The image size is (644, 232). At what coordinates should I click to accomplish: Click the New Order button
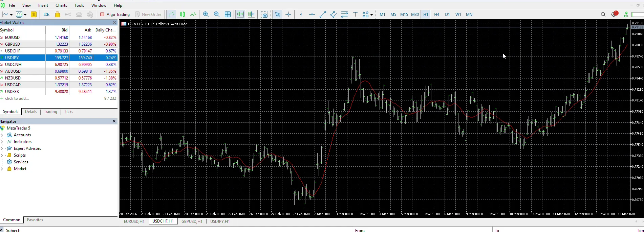148,15
